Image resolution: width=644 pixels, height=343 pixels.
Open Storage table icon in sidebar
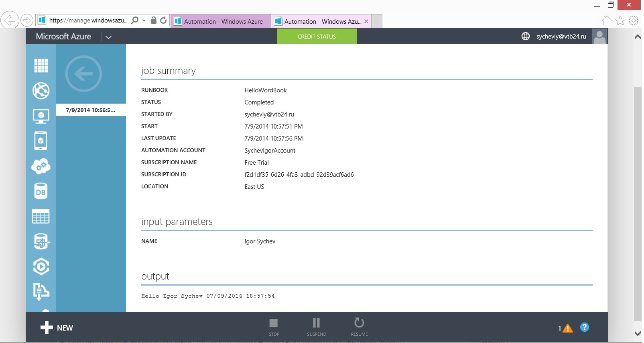pos(41,216)
